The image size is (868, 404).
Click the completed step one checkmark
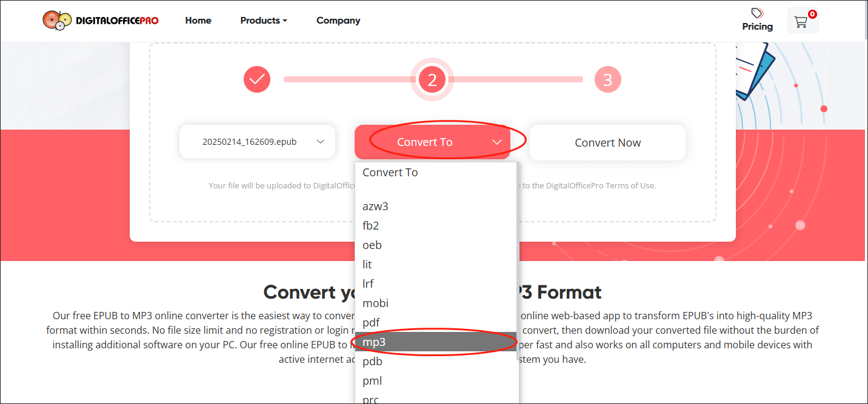[x=257, y=79]
